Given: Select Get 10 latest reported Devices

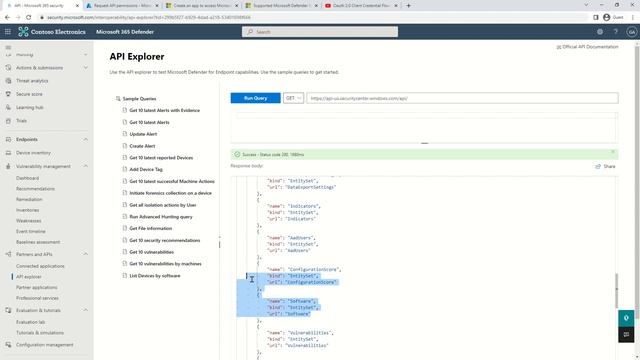Looking at the screenshot, I should [161, 158].
